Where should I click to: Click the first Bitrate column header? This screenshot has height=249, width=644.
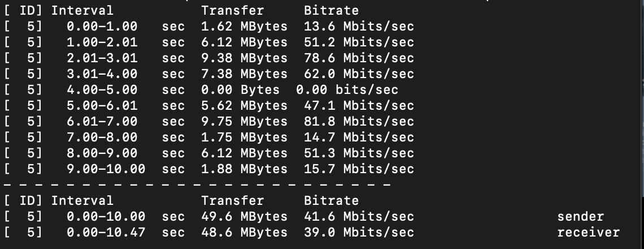point(332,10)
